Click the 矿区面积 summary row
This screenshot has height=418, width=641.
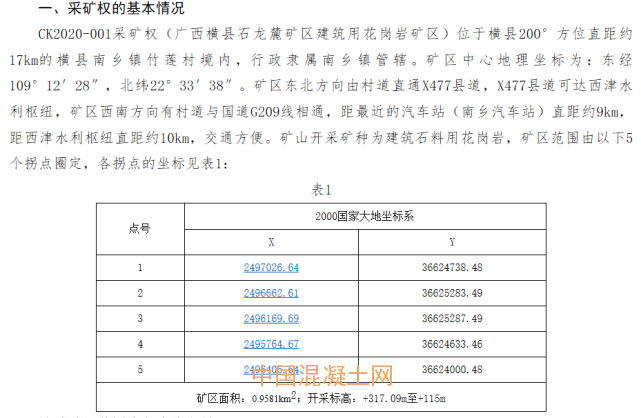click(x=322, y=399)
